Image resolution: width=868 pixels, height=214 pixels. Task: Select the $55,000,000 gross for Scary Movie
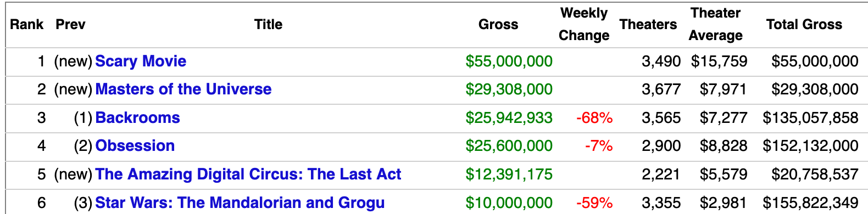pyautogui.click(x=509, y=61)
